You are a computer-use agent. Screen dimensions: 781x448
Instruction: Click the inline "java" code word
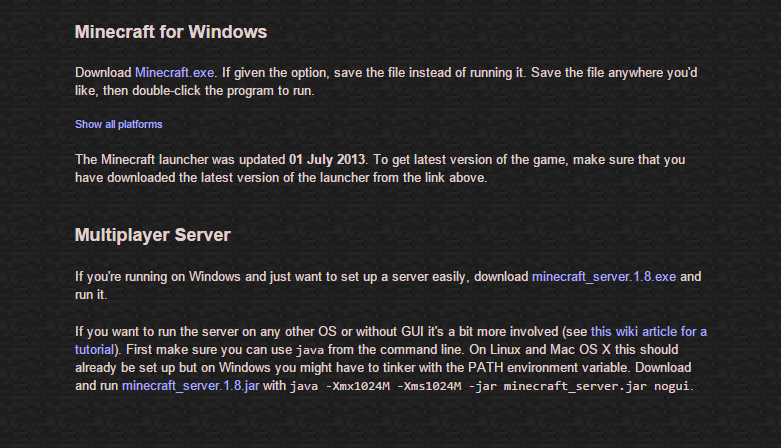click(x=309, y=350)
